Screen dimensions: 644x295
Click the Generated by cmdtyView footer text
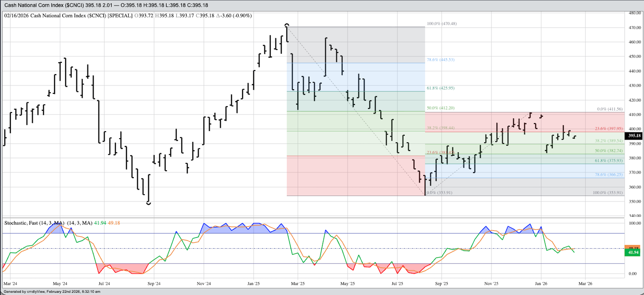coord(52,292)
